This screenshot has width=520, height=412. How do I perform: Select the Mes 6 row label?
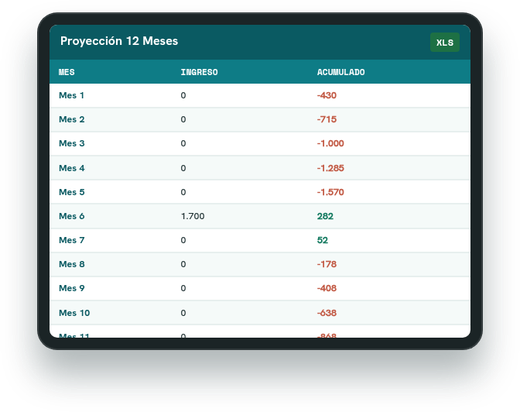click(x=72, y=216)
